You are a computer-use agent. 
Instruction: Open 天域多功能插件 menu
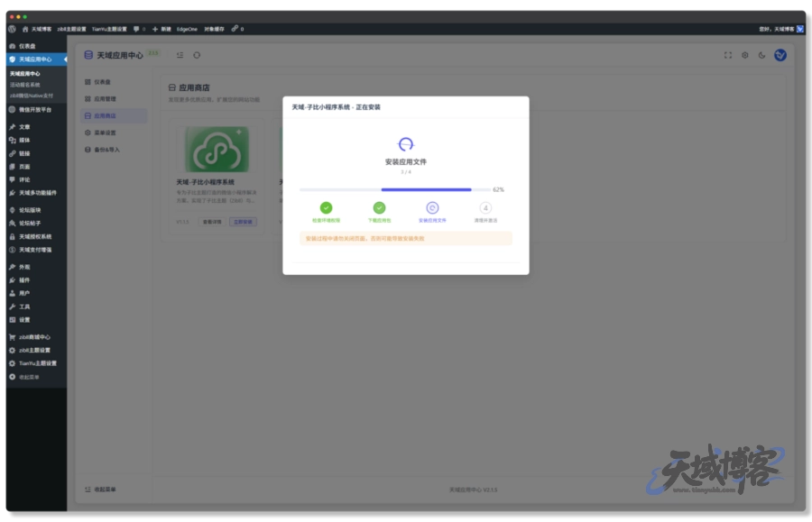pyautogui.click(x=36, y=193)
